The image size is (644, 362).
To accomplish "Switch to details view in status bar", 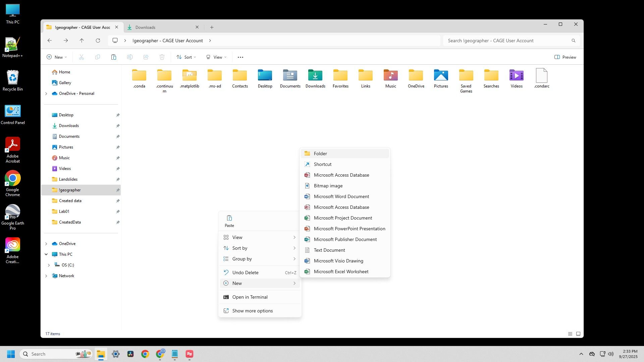I will pos(570,334).
